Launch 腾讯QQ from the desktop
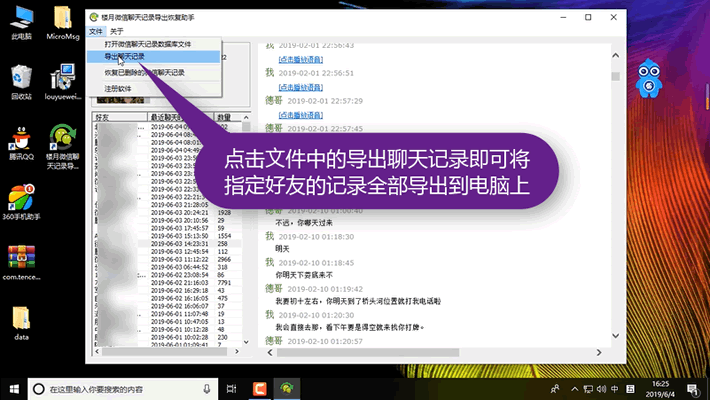The height and width of the screenshot is (400, 710). pyautogui.click(x=21, y=143)
